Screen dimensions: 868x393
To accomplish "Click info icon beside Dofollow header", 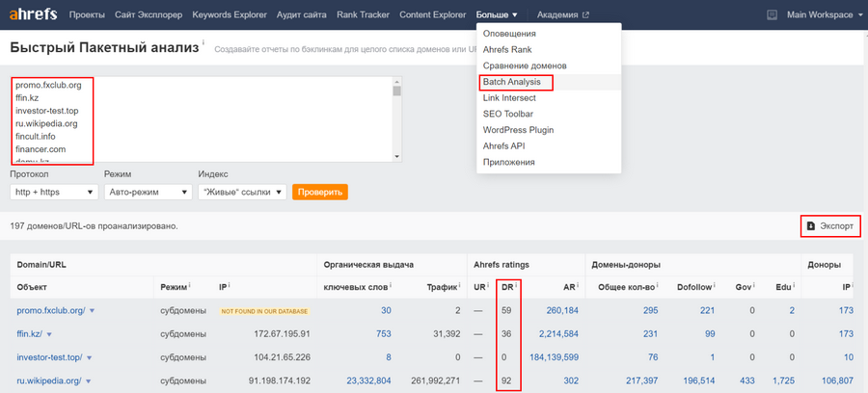I will click(714, 285).
